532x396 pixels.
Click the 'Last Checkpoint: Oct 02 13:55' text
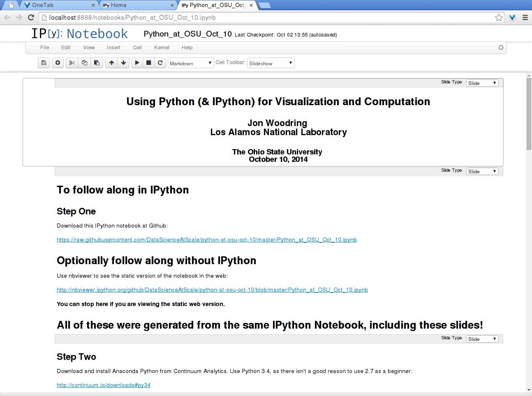click(286, 35)
